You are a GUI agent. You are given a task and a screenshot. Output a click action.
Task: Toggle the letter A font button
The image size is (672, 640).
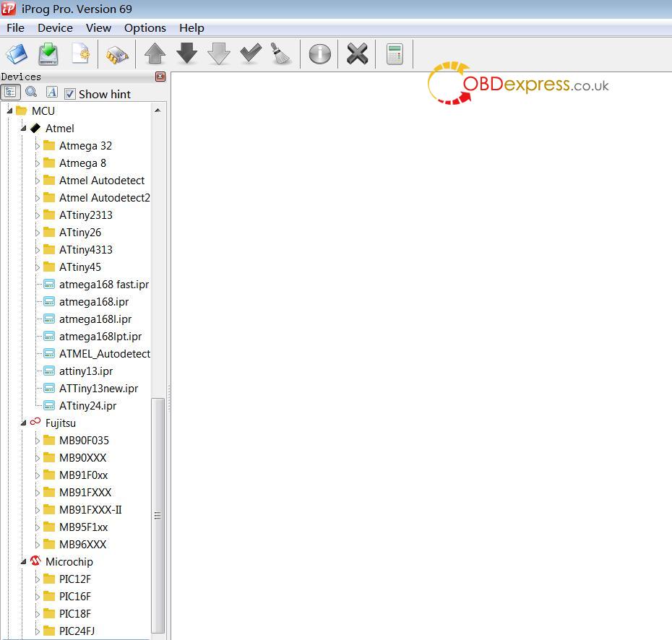(x=51, y=92)
